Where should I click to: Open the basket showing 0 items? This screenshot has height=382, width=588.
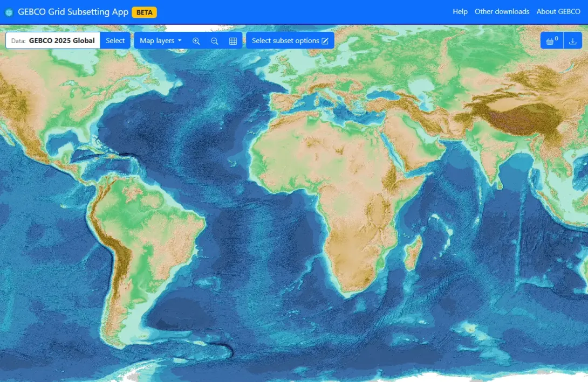tap(550, 41)
